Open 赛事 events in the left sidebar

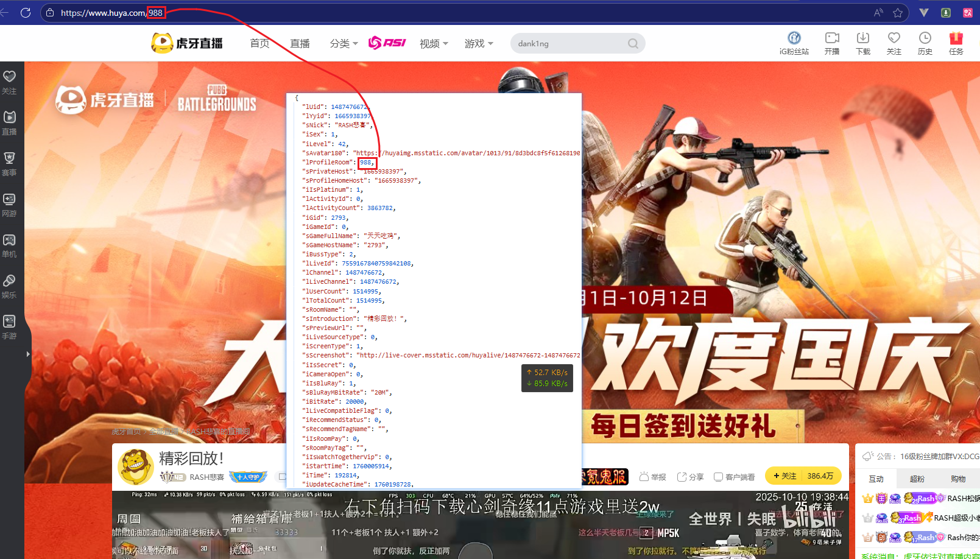[9, 164]
